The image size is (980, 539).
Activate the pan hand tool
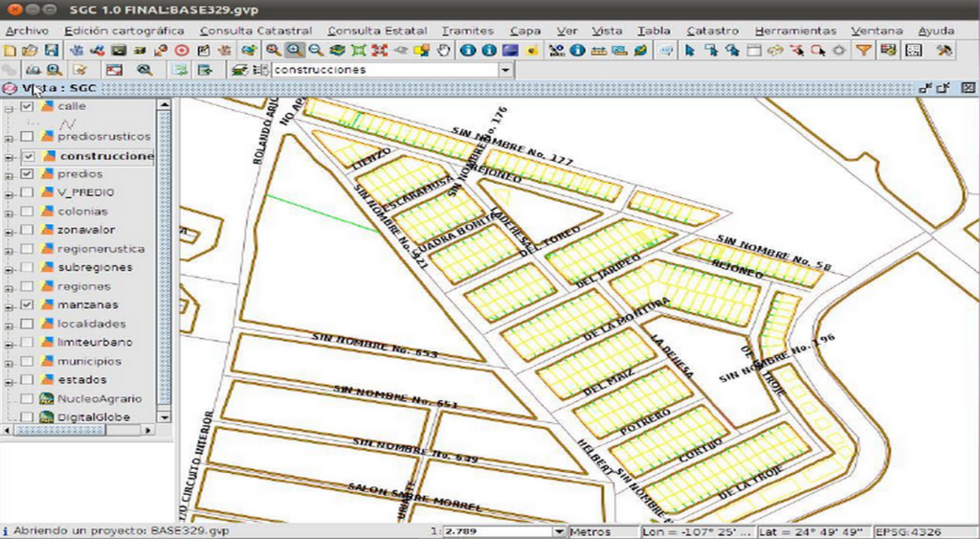pyautogui.click(x=443, y=50)
